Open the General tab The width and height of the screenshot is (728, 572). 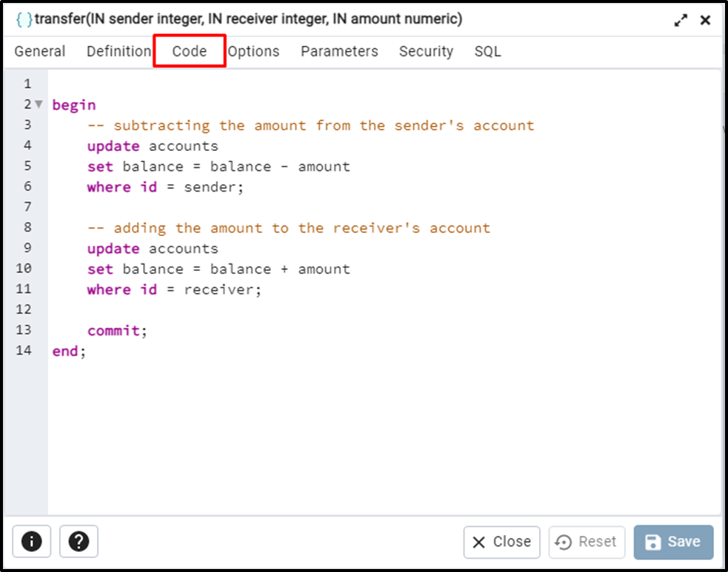click(x=40, y=51)
